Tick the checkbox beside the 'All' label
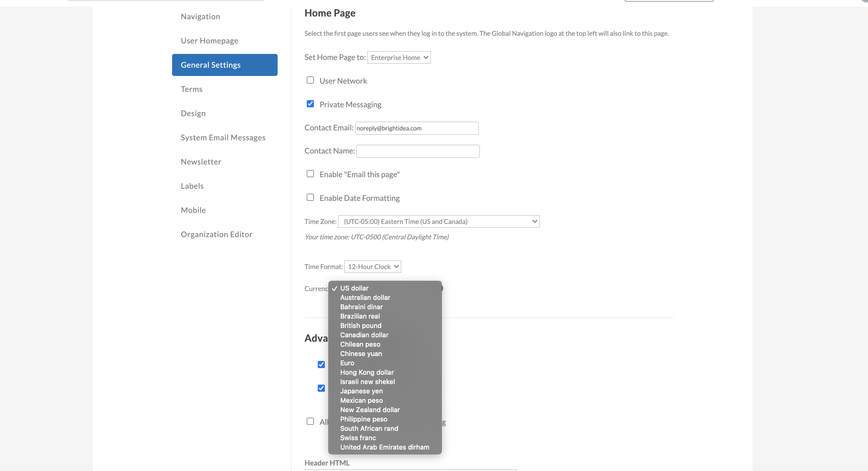 click(310, 421)
